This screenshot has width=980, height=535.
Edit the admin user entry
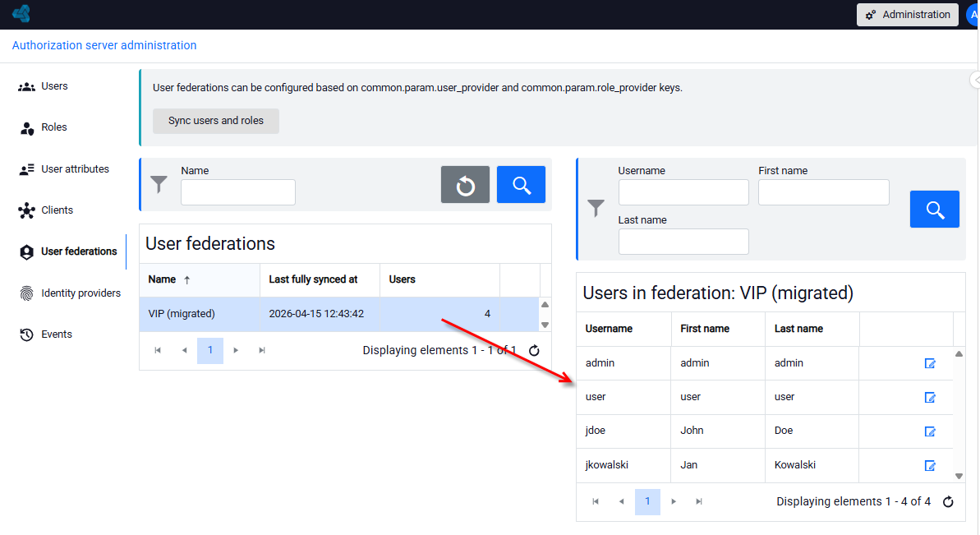coord(929,364)
